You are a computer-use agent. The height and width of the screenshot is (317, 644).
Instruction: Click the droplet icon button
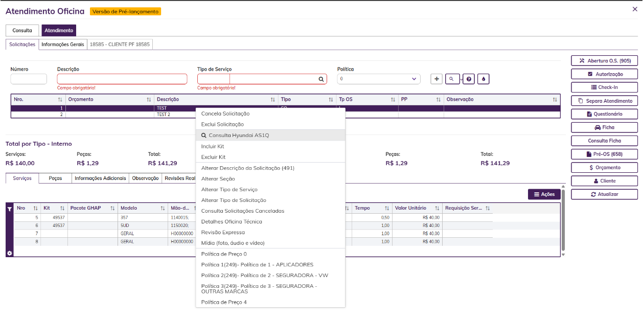coord(484,79)
